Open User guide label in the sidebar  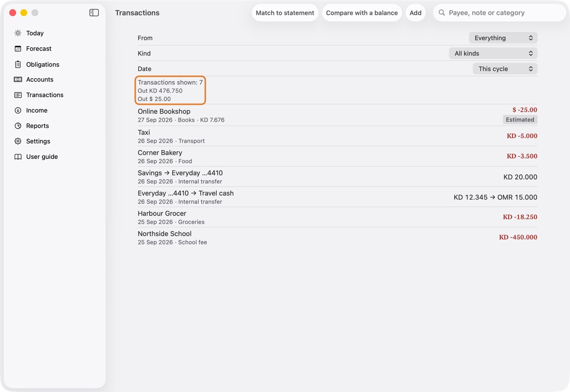pos(42,156)
